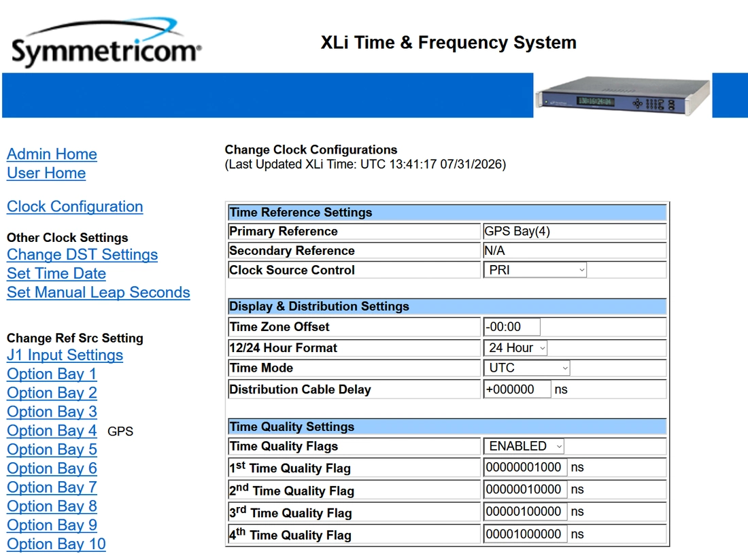Image resolution: width=748 pixels, height=560 pixels.
Task: Open the Clock Configuration page
Action: 75,207
